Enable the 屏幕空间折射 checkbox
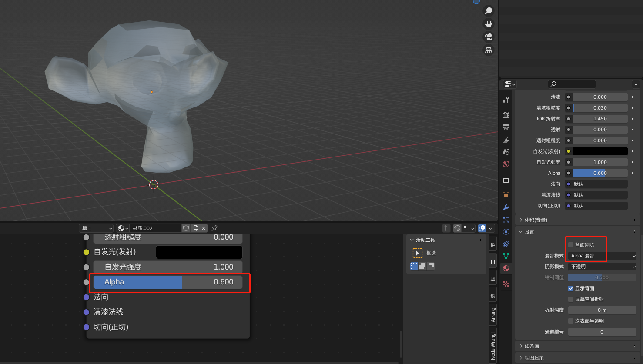Image resolution: width=643 pixels, height=364 pixels. pos(571,299)
